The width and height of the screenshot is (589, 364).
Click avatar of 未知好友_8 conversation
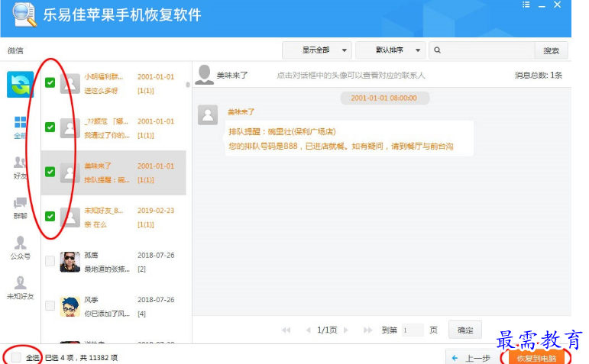pos(70,217)
